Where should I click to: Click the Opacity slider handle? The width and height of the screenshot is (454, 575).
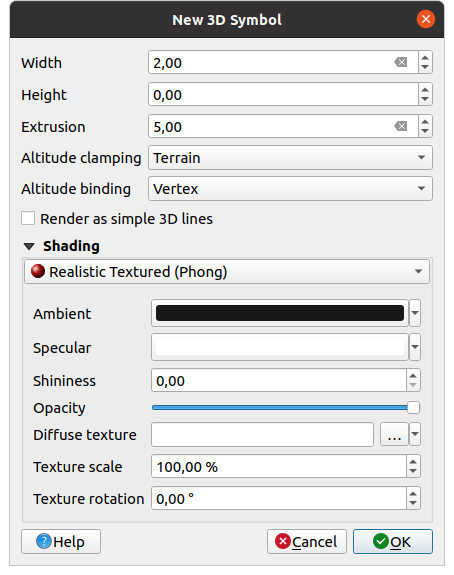click(x=413, y=407)
